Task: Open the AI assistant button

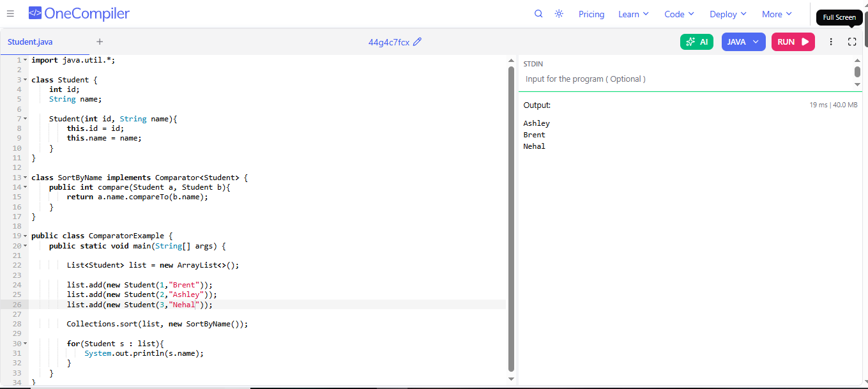Action: (696, 42)
